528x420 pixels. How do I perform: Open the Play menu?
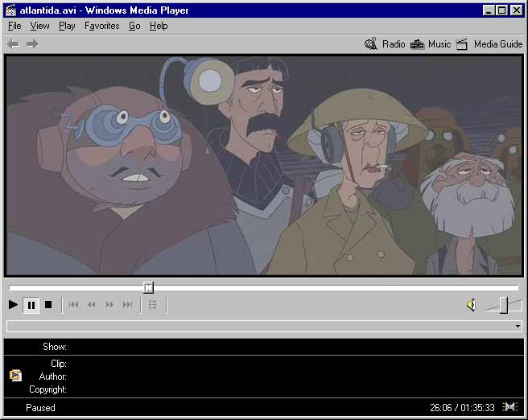coord(67,26)
